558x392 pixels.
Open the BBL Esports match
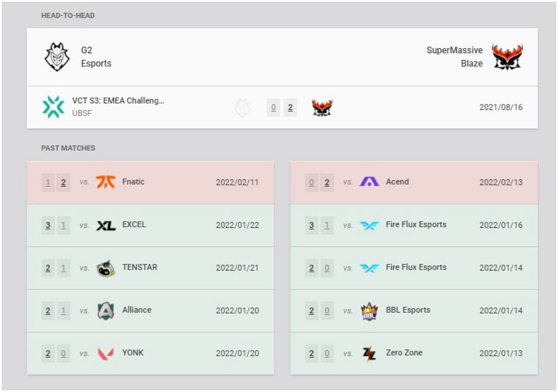pos(414,311)
